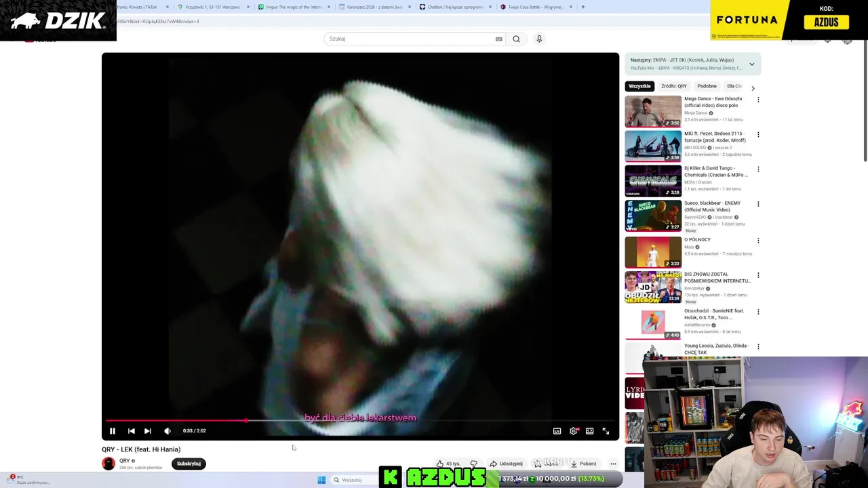Open QRY channel avatar

108,464
